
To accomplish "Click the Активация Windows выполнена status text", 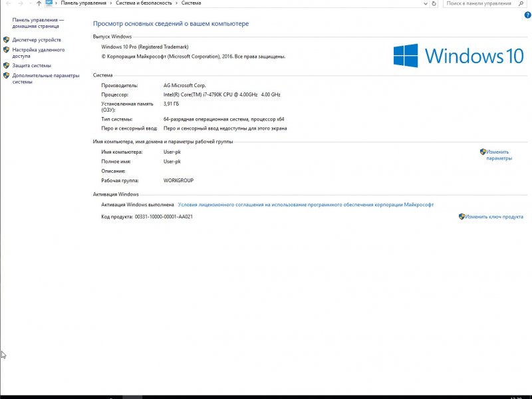I will [138, 205].
